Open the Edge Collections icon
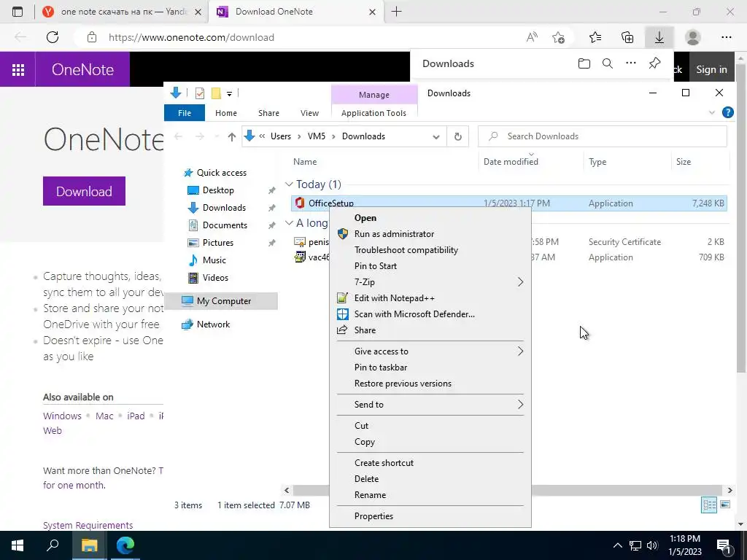The image size is (747, 560). 627,37
